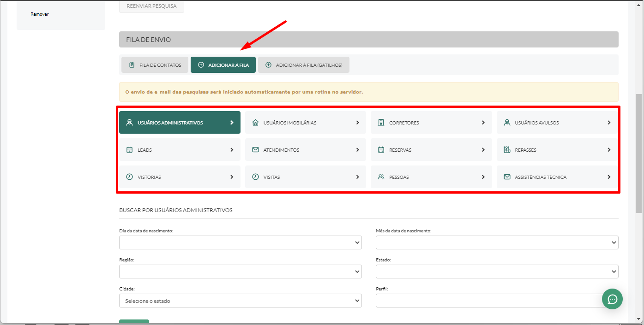644x325 pixels.
Task: Click the Pessoas people icon
Action: (x=381, y=177)
